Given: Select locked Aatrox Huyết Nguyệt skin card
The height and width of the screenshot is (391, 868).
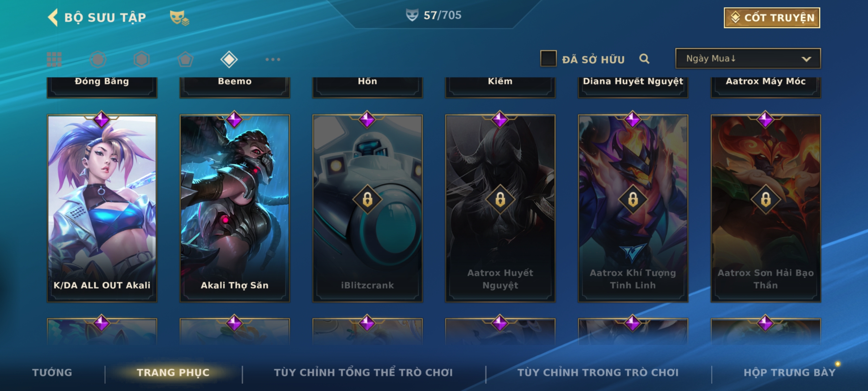Looking at the screenshot, I should [x=500, y=209].
